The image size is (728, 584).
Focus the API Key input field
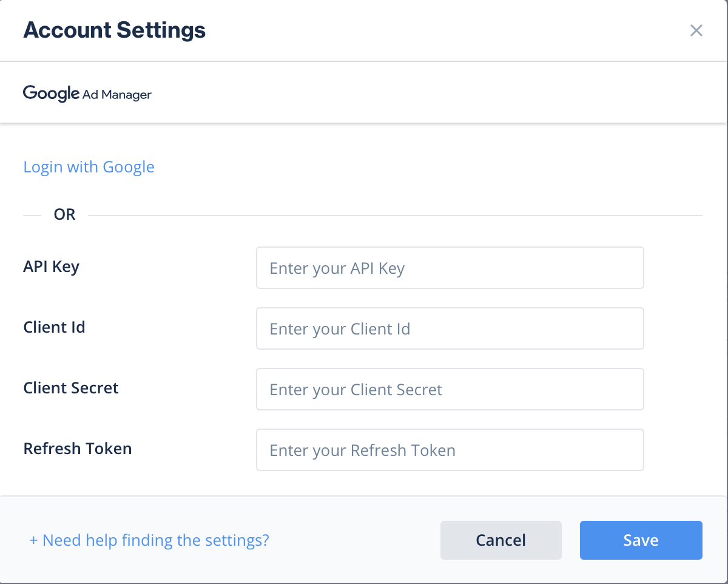coord(450,268)
